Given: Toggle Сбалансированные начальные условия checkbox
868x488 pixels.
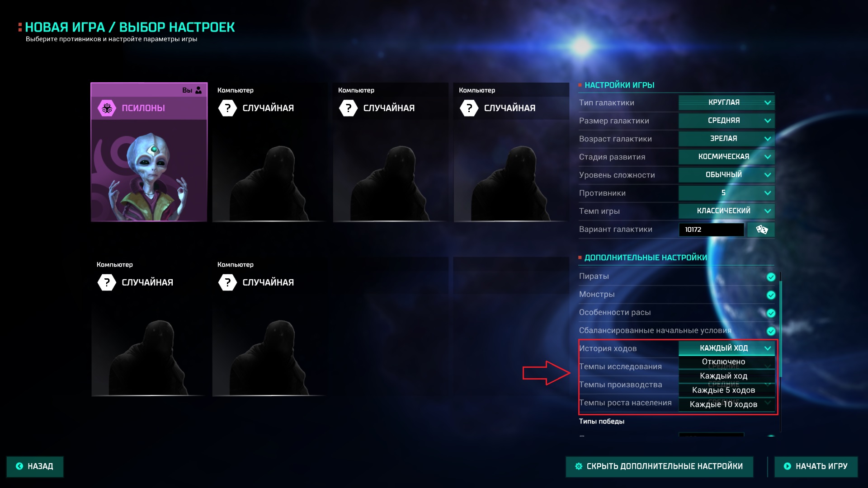Looking at the screenshot, I should 771,331.
